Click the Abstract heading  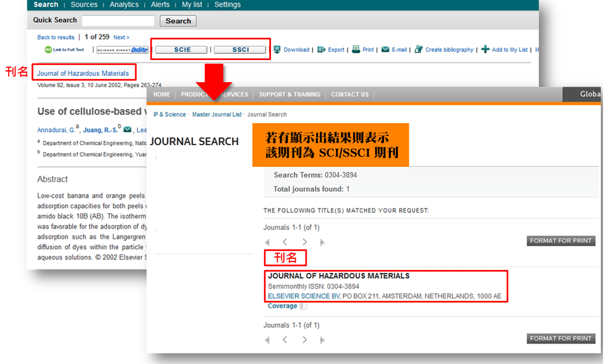53,179
